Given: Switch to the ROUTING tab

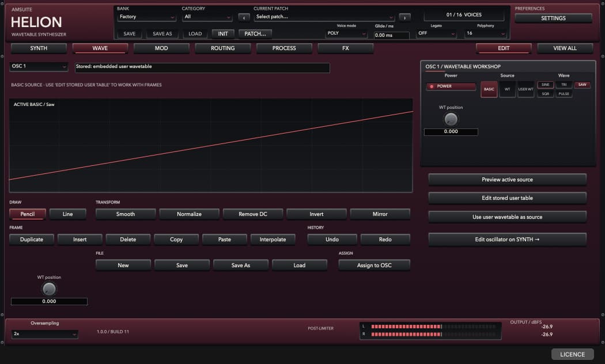Looking at the screenshot, I should (222, 48).
